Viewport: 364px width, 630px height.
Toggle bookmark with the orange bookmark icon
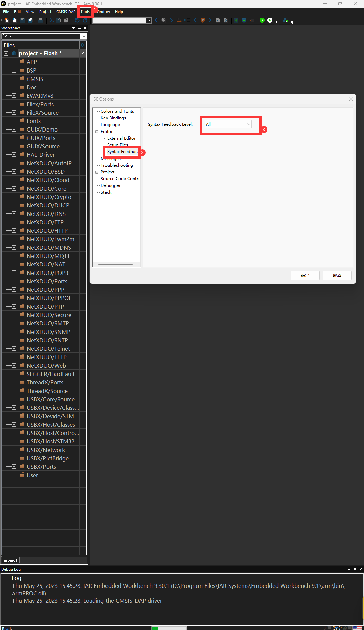(203, 20)
